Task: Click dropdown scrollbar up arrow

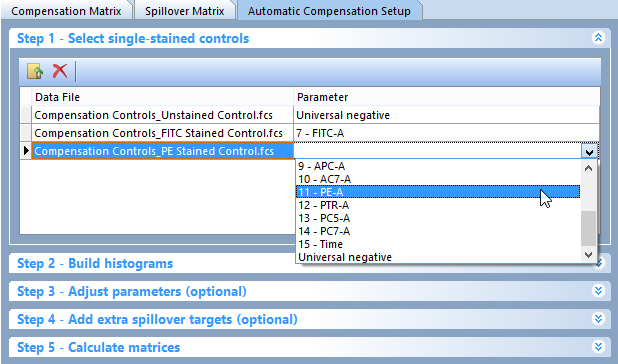Action: (588, 168)
